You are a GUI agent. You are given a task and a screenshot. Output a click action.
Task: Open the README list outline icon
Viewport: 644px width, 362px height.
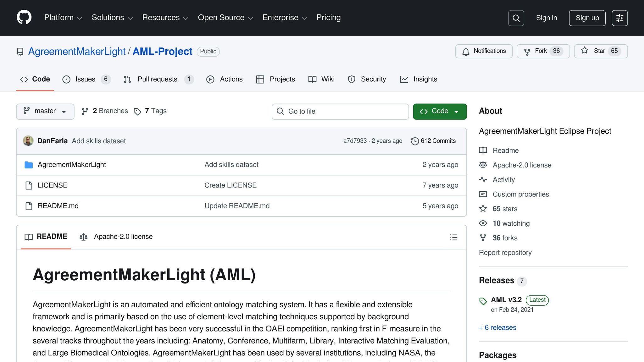click(x=454, y=237)
